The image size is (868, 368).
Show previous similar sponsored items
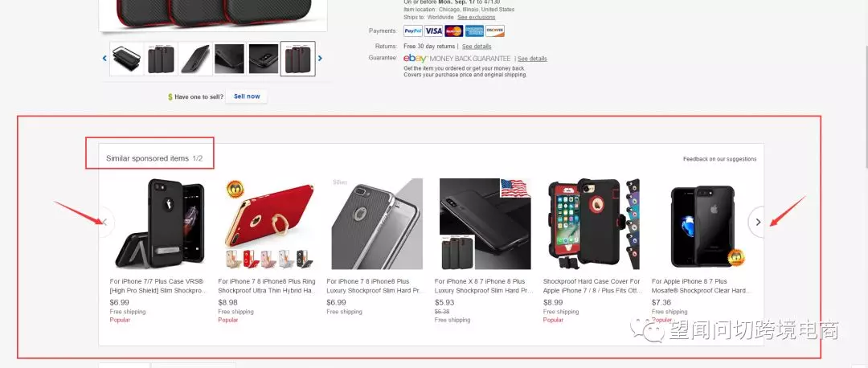pos(106,222)
